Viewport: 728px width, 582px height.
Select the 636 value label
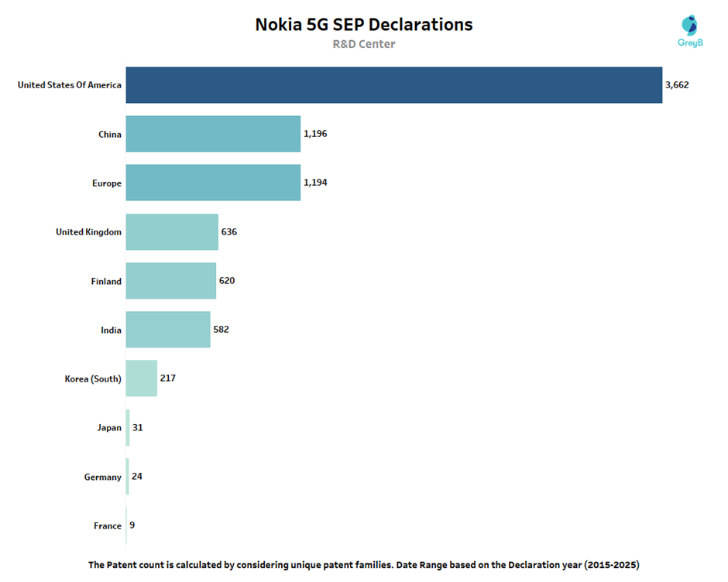click(229, 232)
